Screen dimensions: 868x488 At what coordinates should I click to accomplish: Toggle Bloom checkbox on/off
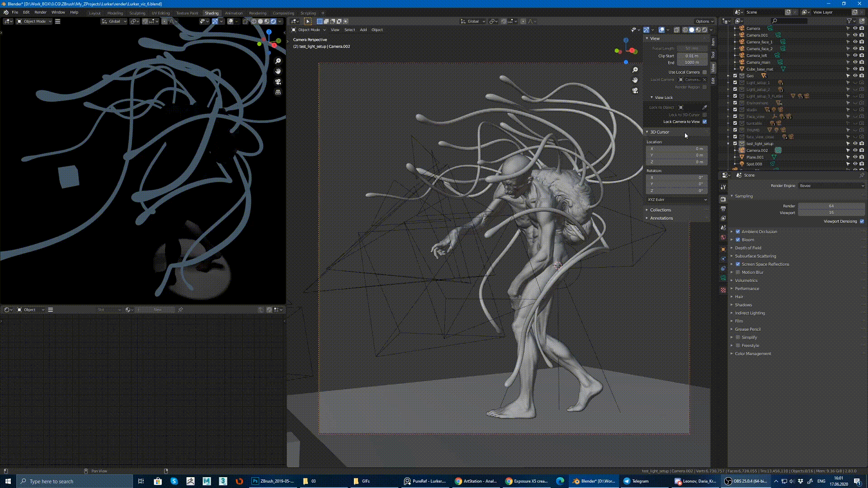(738, 239)
